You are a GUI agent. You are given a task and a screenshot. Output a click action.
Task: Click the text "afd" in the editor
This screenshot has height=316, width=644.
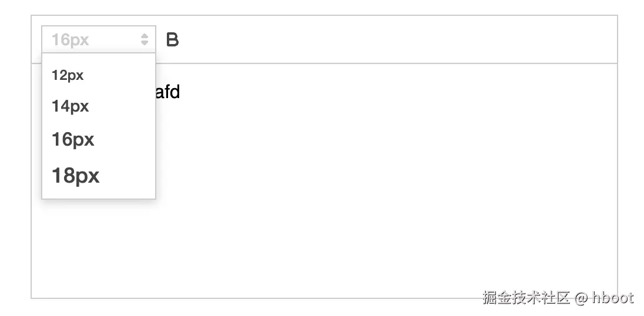(x=167, y=93)
